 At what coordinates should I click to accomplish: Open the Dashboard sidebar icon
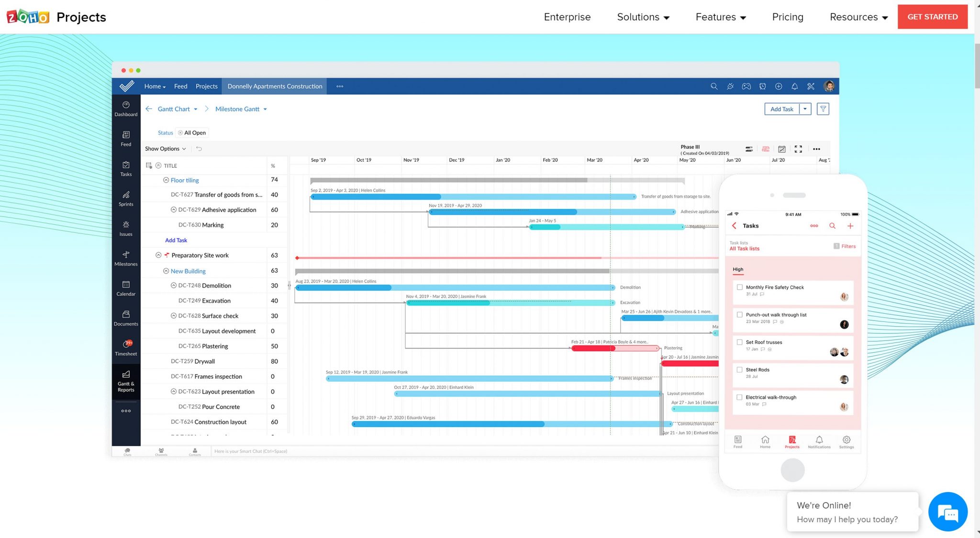coord(126,109)
